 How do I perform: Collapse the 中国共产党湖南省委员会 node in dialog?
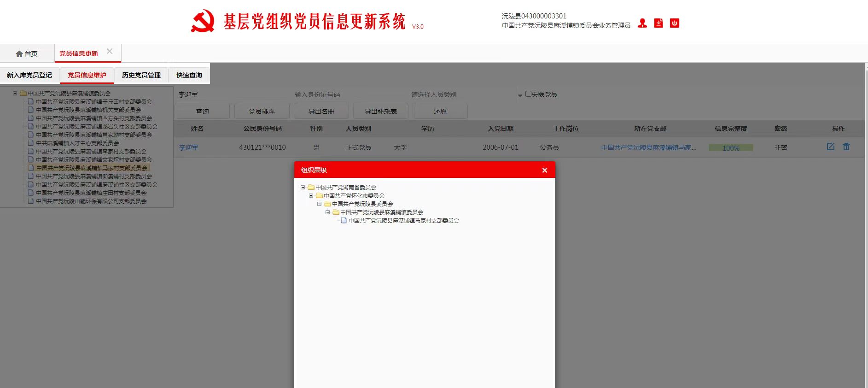(303, 187)
